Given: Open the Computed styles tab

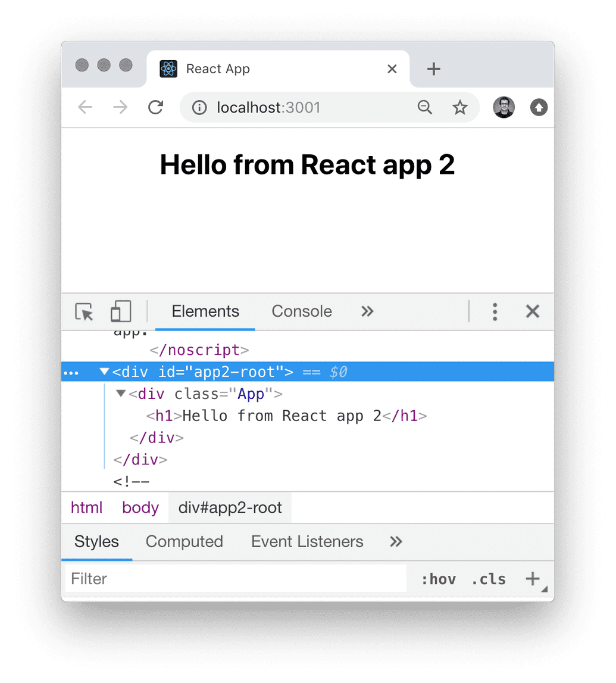Looking at the screenshot, I should click(x=184, y=542).
